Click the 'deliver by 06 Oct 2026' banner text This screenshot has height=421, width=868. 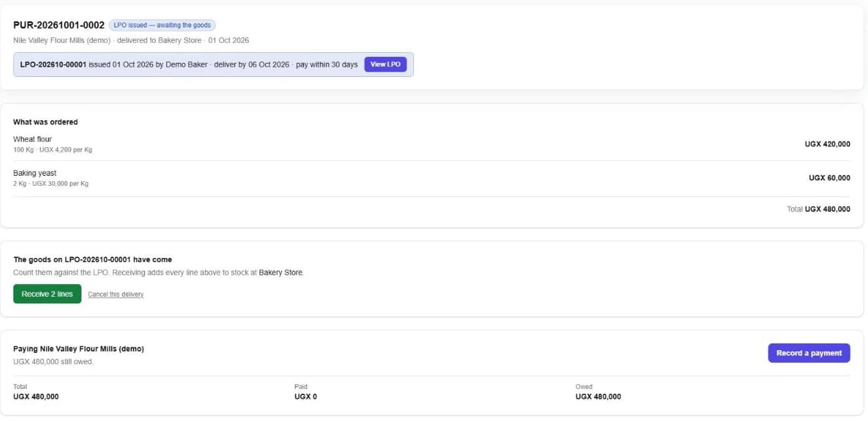click(252, 65)
